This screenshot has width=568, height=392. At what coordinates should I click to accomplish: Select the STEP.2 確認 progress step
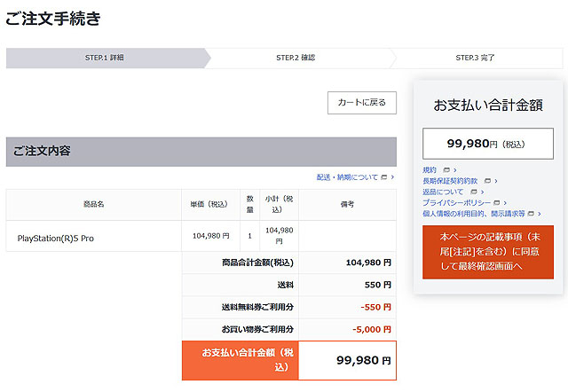point(296,58)
